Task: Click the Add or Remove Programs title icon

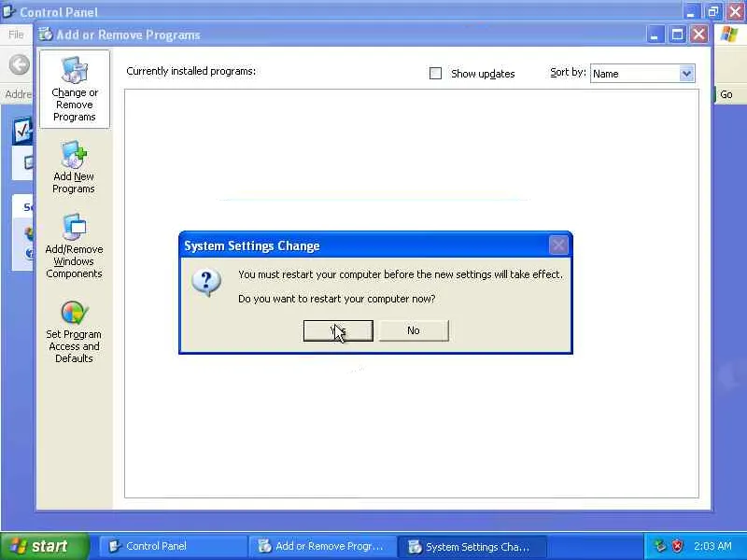Action: 46,35
